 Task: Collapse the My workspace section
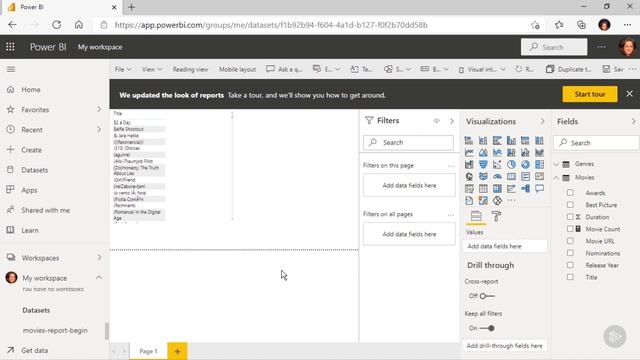coord(99,278)
